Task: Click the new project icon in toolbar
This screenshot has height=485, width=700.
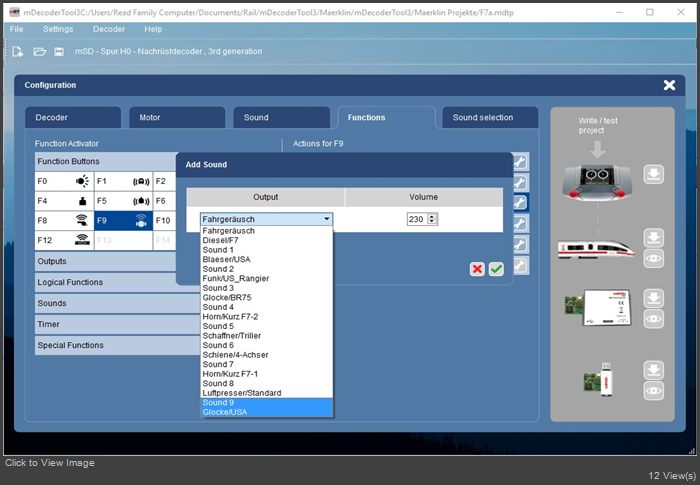Action: [x=17, y=52]
